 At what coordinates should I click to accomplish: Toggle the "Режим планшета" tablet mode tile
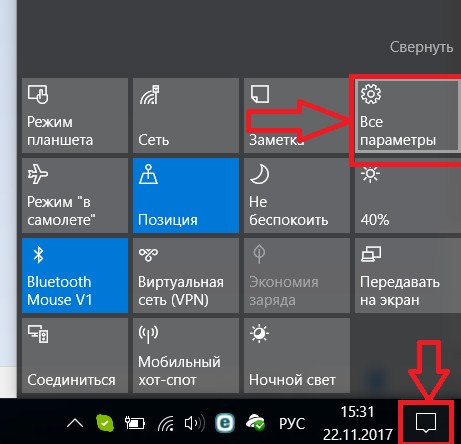pos(75,116)
